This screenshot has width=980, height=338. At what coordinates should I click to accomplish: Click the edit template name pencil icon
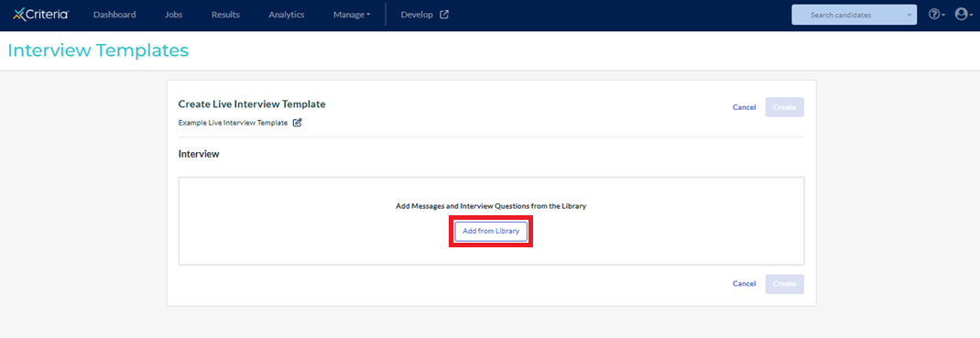[298, 123]
